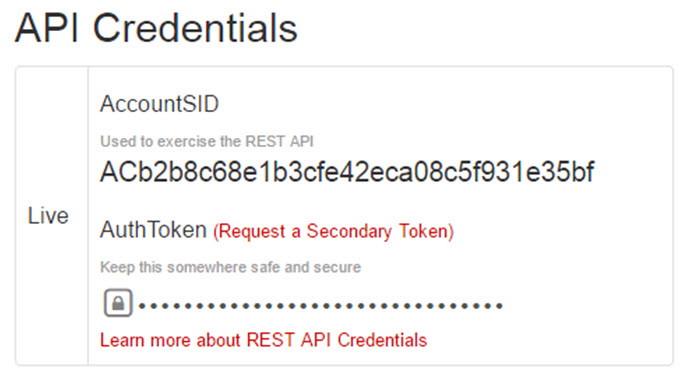Select the Live credentials row label
Image resolution: width=681 pixels, height=377 pixels.
point(48,216)
